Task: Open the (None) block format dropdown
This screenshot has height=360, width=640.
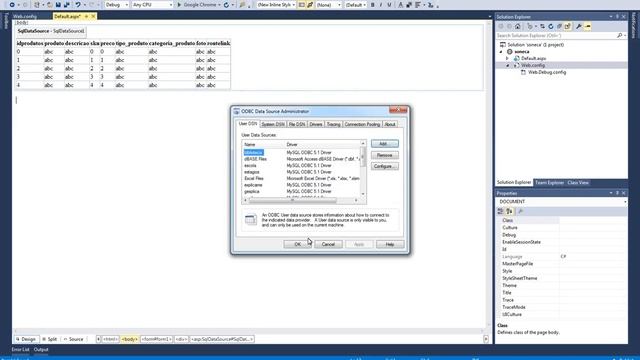Action: 328,5
